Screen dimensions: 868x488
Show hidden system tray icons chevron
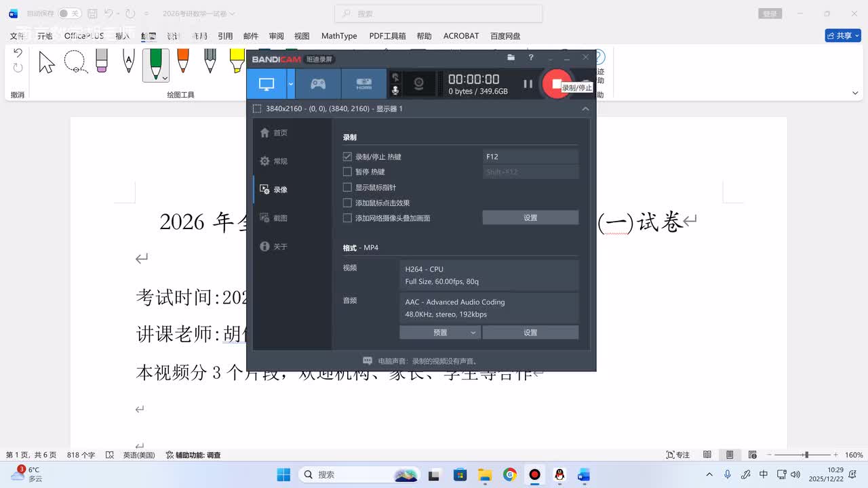pyautogui.click(x=709, y=474)
